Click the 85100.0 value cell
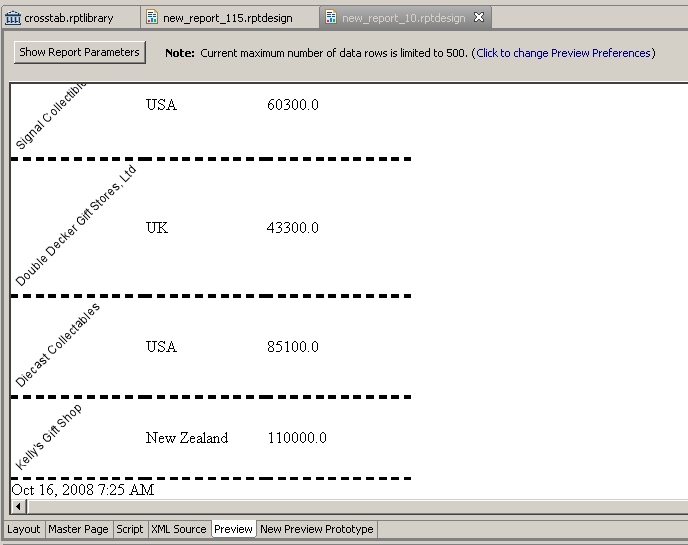The width and height of the screenshot is (688, 545). (x=293, y=347)
